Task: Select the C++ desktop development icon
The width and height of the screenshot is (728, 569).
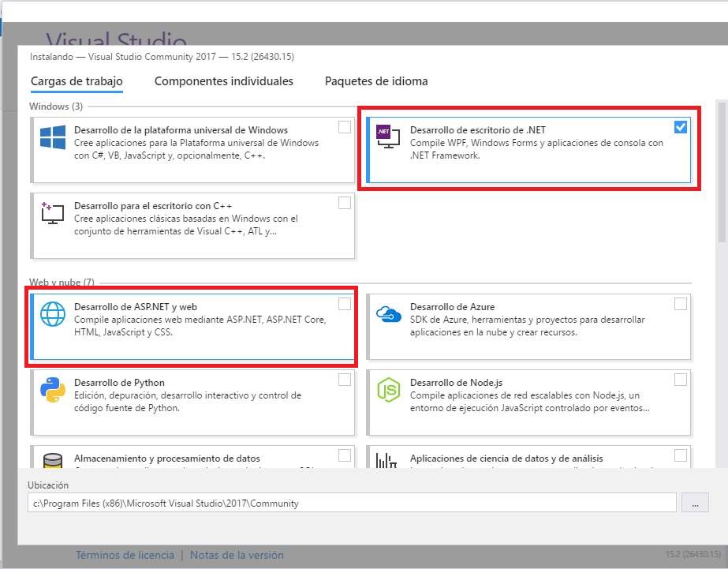Action: click(50, 213)
